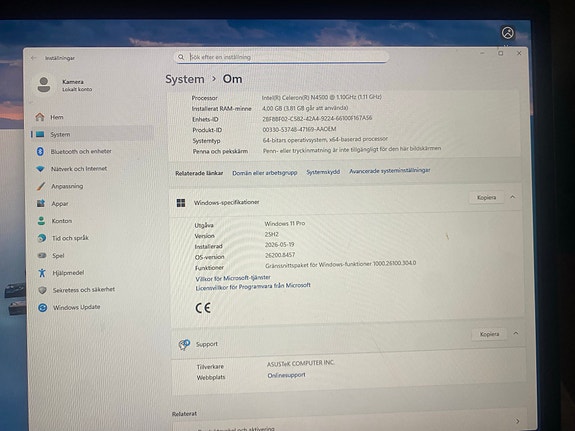Screen dimensions: 575x431
Task: Click the Sök efter en inställning field
Action: (x=281, y=57)
